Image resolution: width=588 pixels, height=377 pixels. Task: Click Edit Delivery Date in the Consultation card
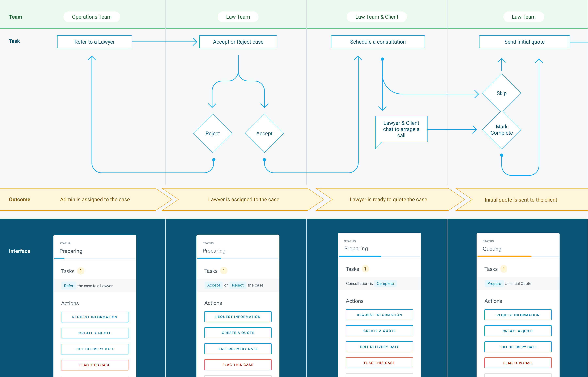[379, 347]
